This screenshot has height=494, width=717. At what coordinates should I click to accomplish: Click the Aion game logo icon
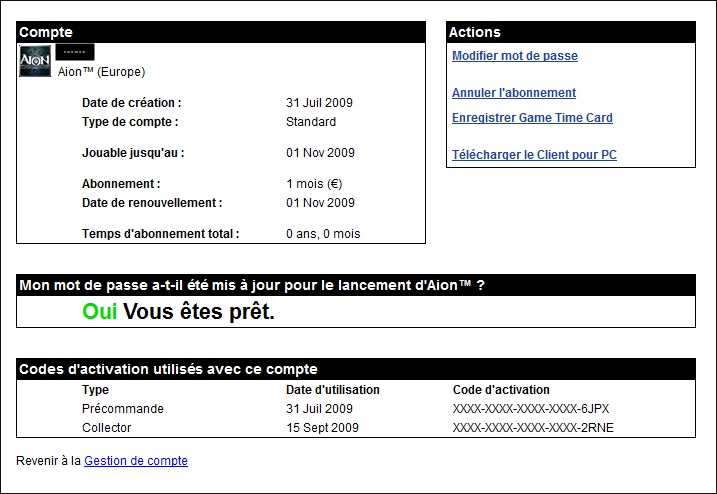click(x=35, y=61)
